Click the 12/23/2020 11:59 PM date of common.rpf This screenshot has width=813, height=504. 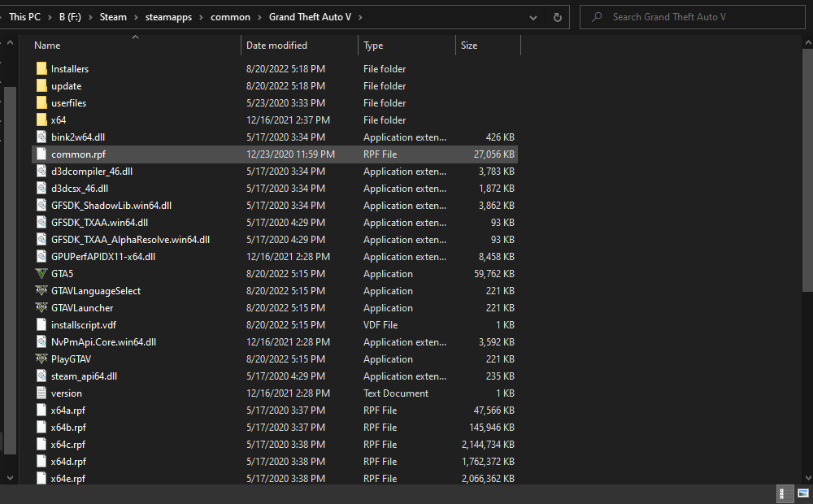(x=290, y=154)
